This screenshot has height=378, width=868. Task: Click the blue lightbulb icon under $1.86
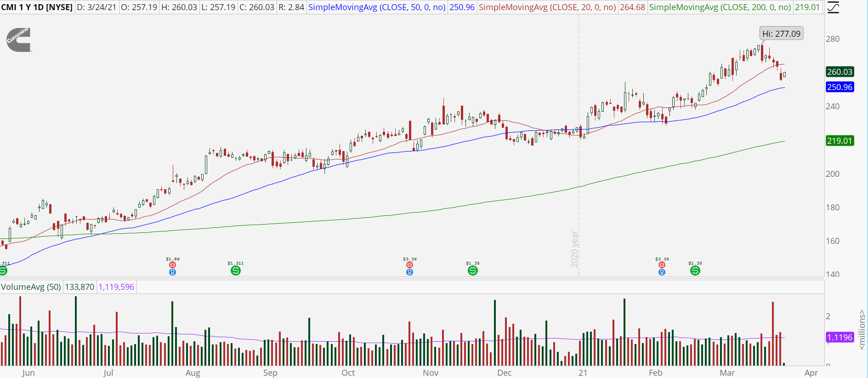tap(173, 272)
